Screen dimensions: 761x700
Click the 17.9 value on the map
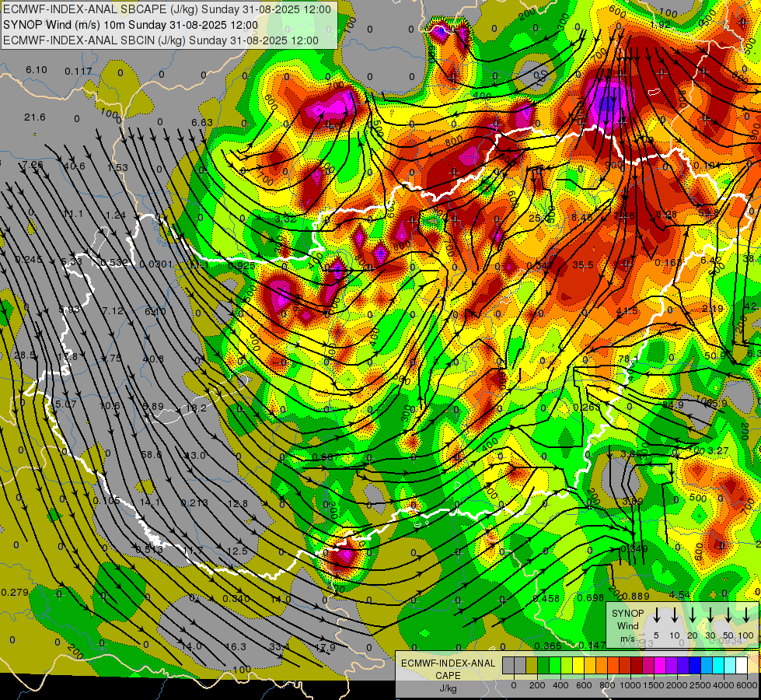pyautogui.click(x=325, y=648)
